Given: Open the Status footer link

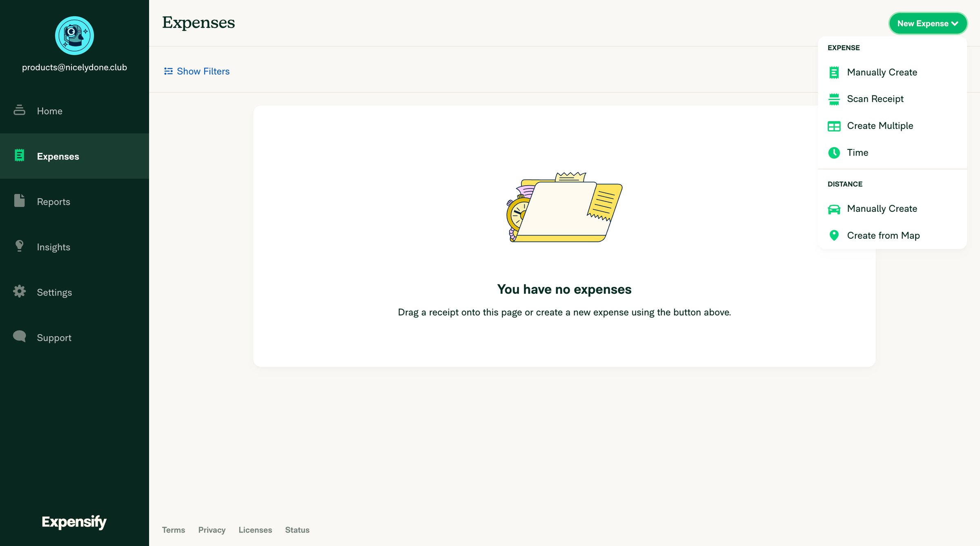Looking at the screenshot, I should 297,530.
